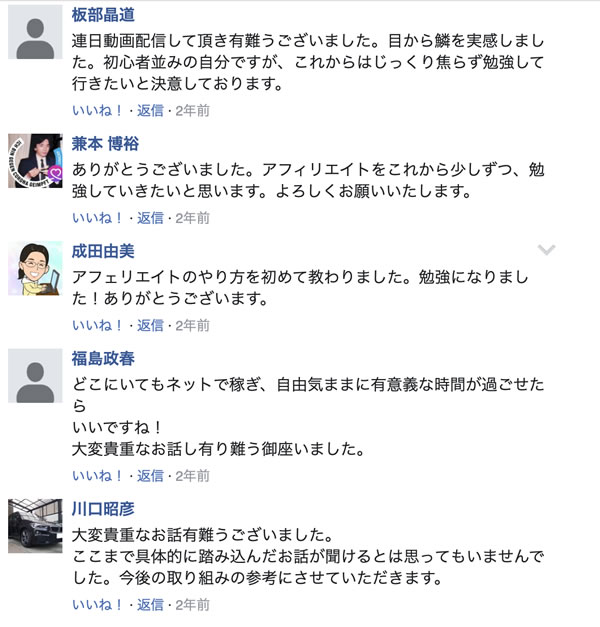This screenshot has height=627, width=600.
Task: Click 成田由美's cartoon avatar
Action: pos(37,267)
